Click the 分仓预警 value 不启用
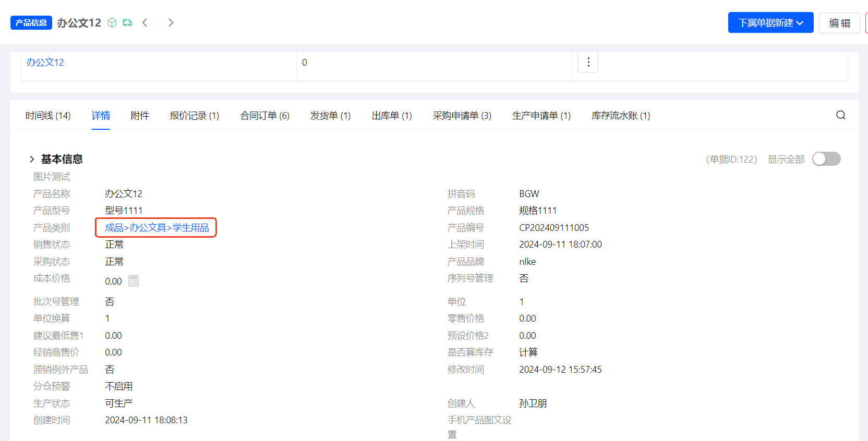The height and width of the screenshot is (441, 868). [119, 386]
